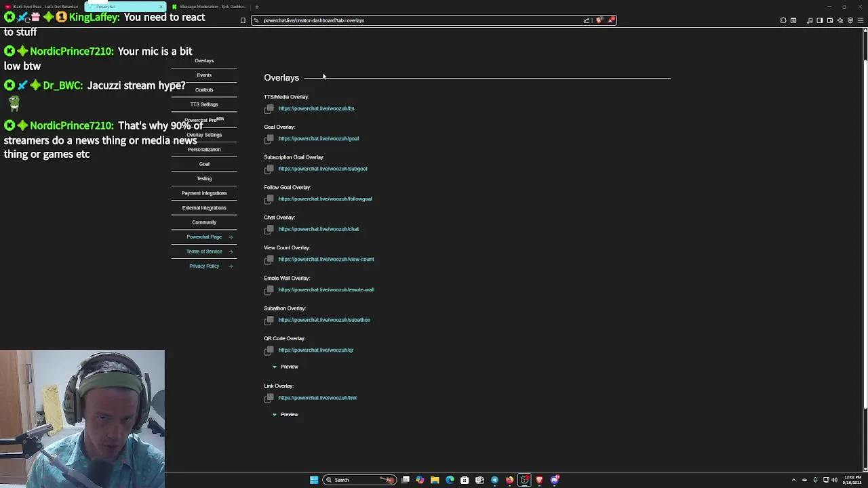Open the powerchat.live/woozuh/emote-wall link
The width and height of the screenshot is (868, 488).
tap(325, 290)
